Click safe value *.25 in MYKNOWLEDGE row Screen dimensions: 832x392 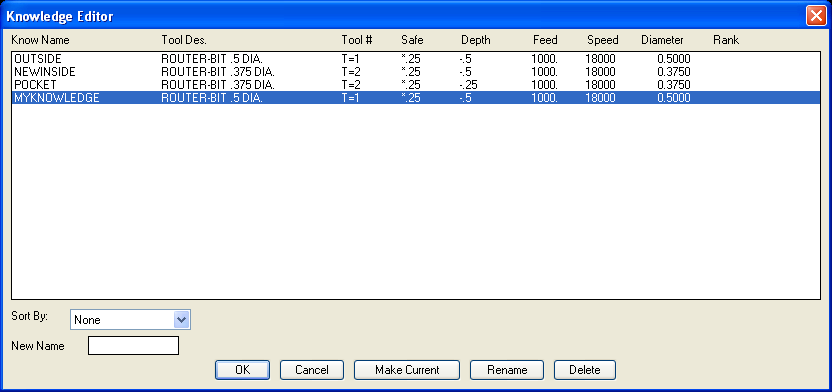click(x=411, y=98)
